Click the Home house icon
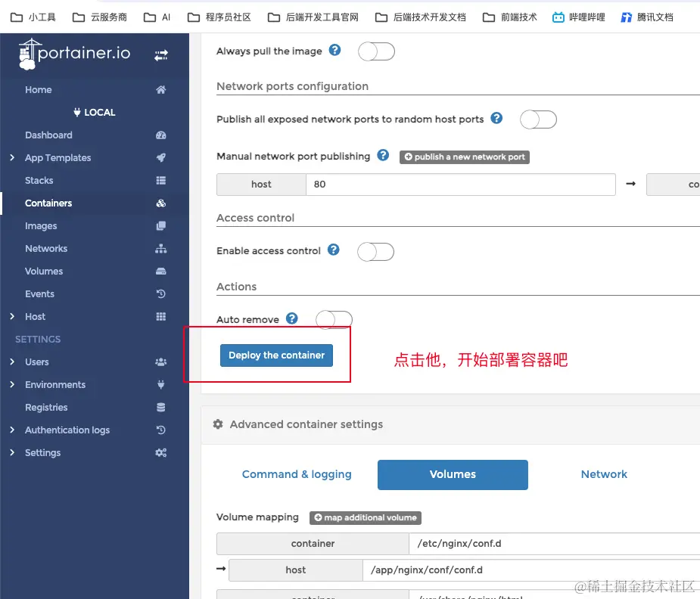 [x=160, y=90]
